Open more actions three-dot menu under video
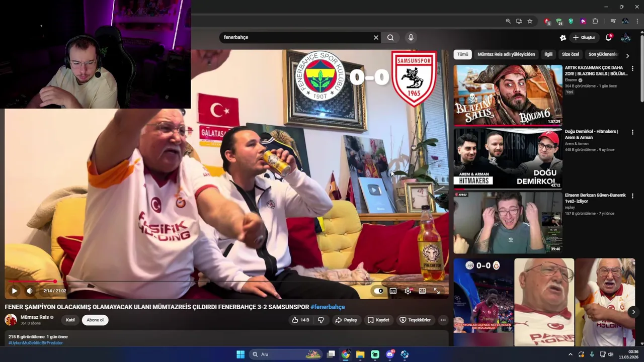 443,320
